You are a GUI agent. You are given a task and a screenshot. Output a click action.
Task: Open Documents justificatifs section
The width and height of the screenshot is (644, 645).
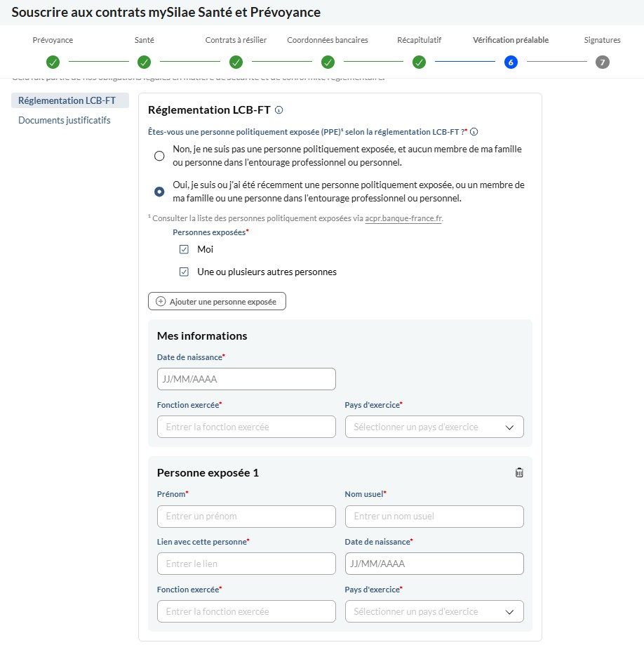65,120
